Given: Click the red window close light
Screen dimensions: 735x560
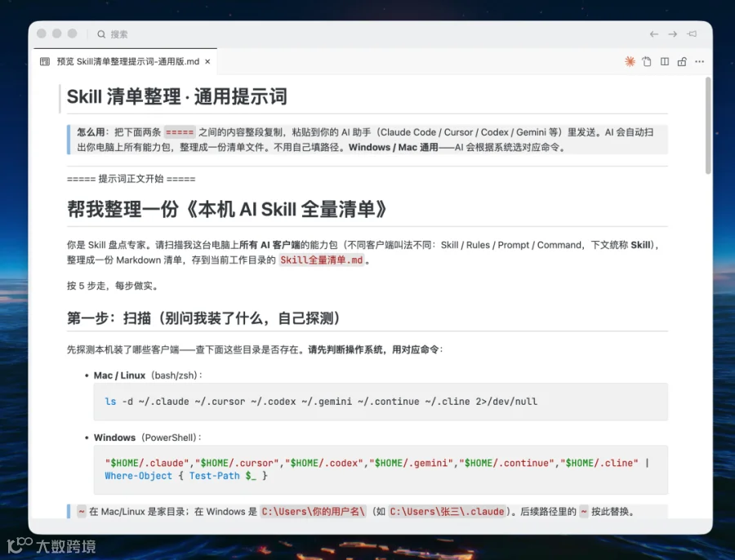Looking at the screenshot, I should [x=42, y=33].
